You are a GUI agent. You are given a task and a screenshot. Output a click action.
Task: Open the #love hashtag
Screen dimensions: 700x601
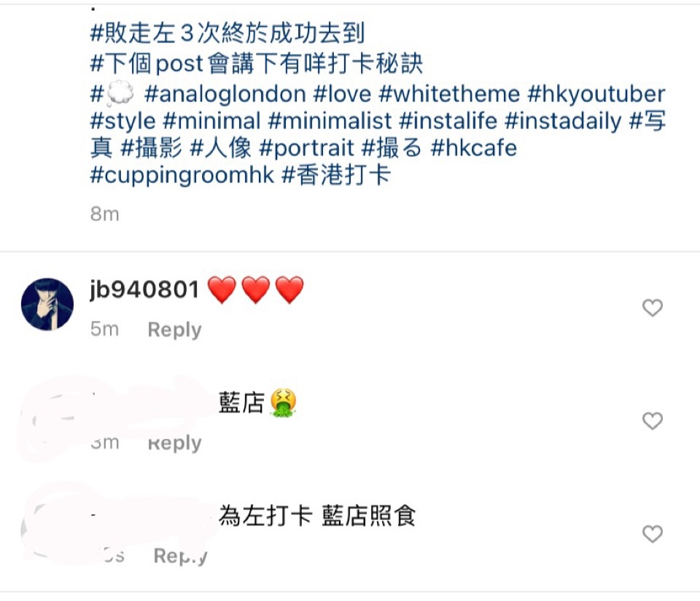[343, 94]
